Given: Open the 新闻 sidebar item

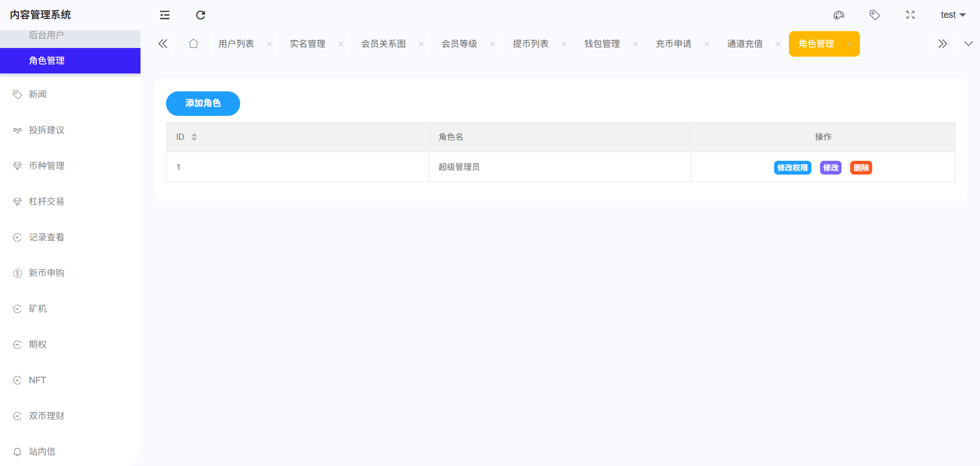Looking at the screenshot, I should click(x=38, y=94).
